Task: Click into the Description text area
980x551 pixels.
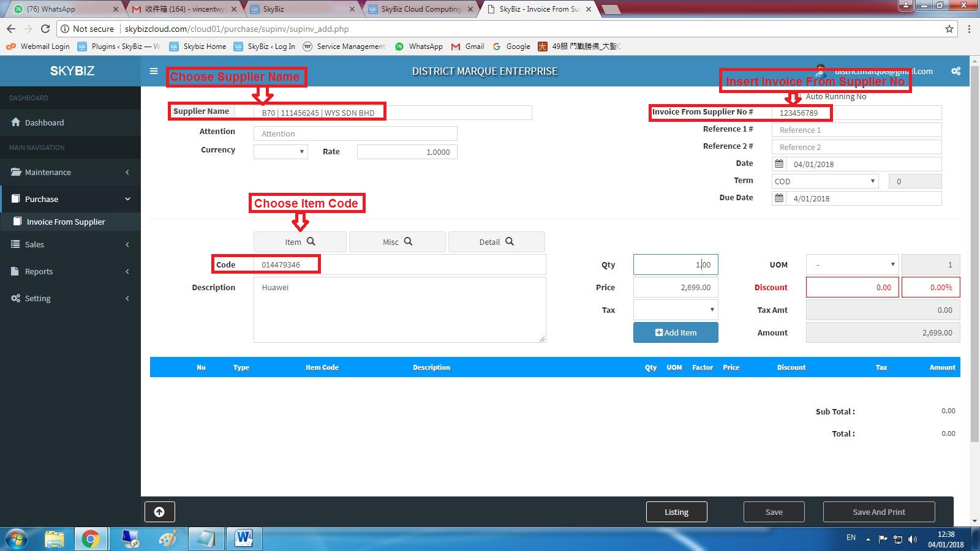Action: tap(399, 310)
